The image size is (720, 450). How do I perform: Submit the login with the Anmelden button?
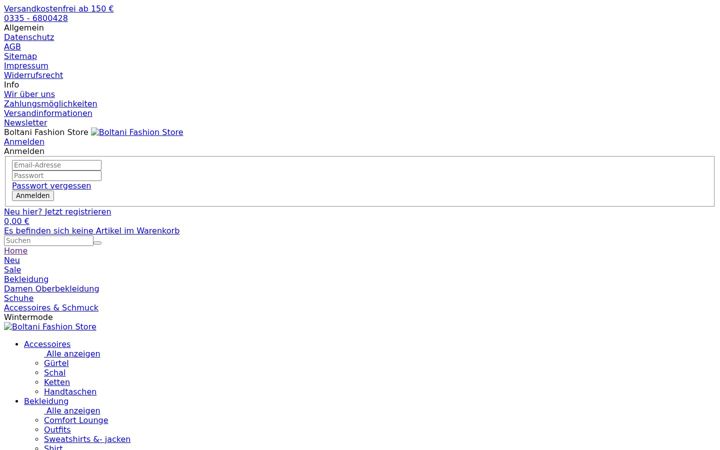[x=33, y=196]
